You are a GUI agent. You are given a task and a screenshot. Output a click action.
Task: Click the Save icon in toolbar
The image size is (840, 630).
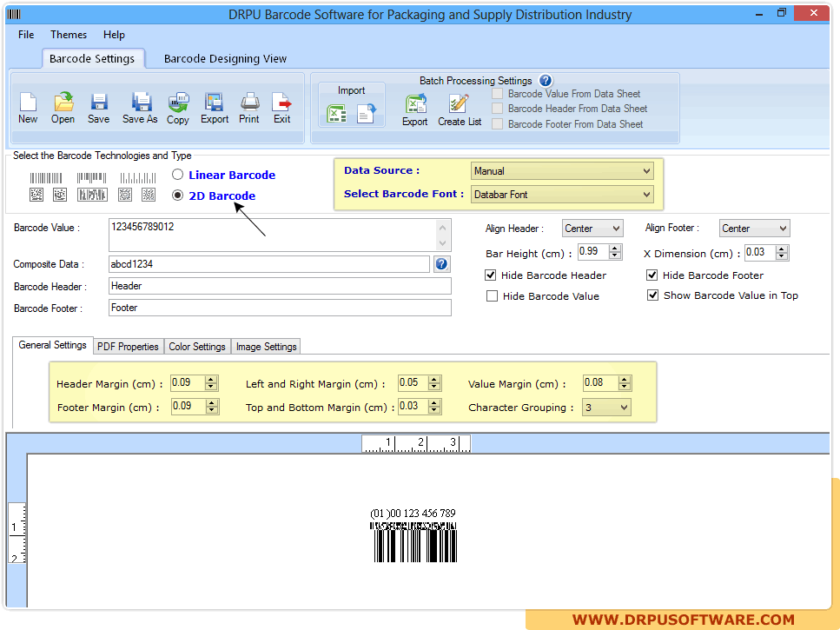pyautogui.click(x=99, y=102)
